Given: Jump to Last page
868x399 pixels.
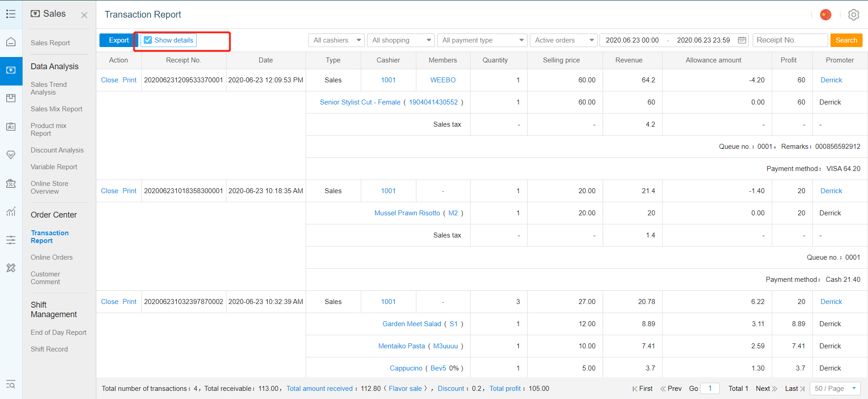Looking at the screenshot, I should (795, 389).
